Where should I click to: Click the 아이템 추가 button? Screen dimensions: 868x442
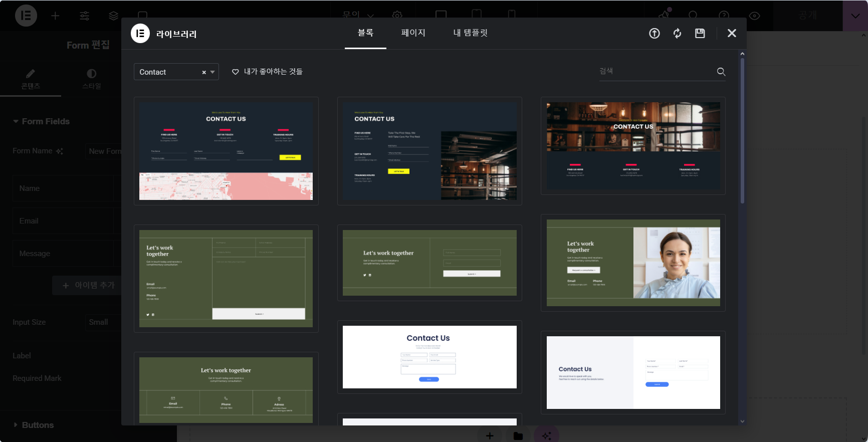point(87,285)
